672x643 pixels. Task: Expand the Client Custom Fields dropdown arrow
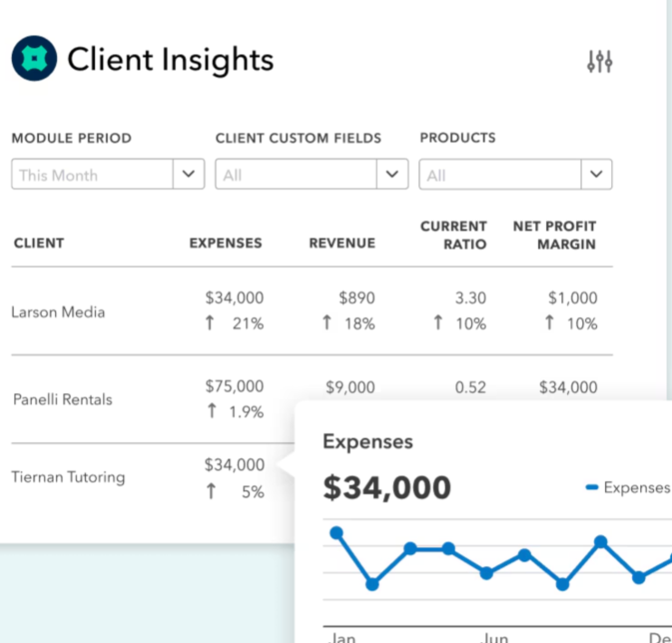click(392, 174)
